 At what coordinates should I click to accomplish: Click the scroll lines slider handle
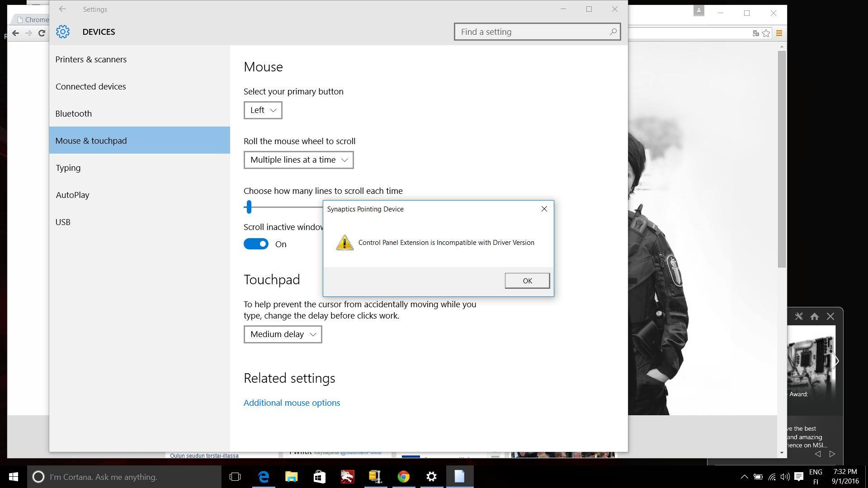pos(249,207)
